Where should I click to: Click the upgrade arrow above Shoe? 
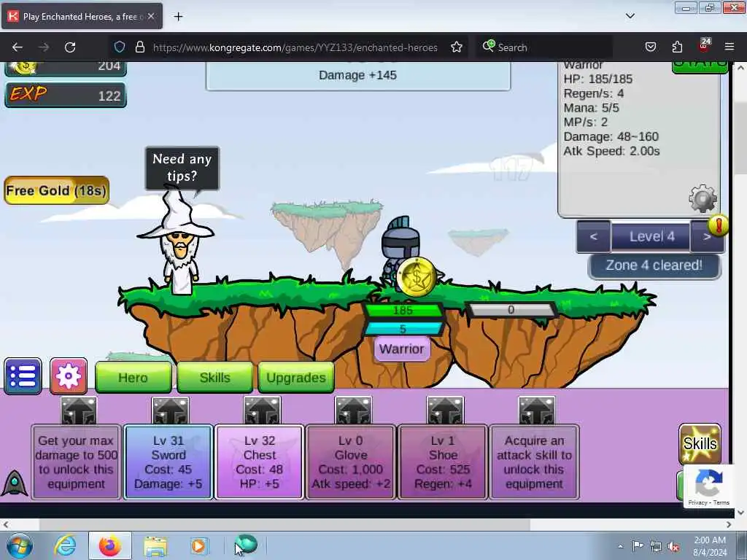(445, 411)
